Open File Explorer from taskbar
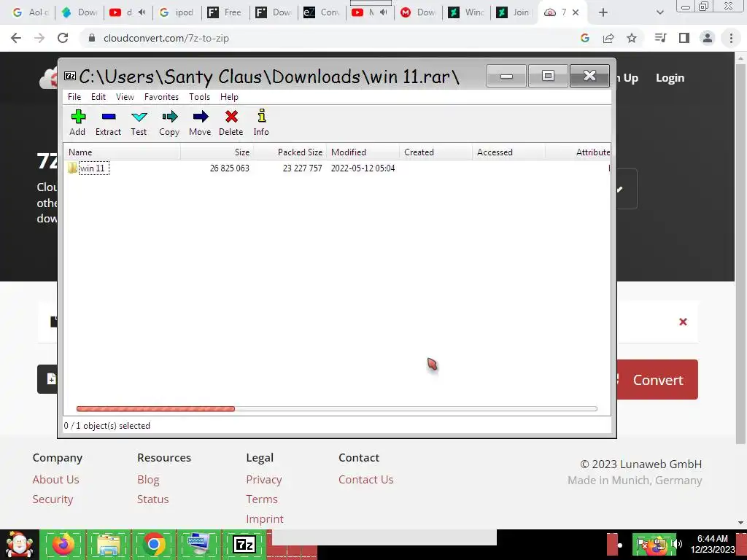Screen dimensions: 747x560 click(108, 544)
